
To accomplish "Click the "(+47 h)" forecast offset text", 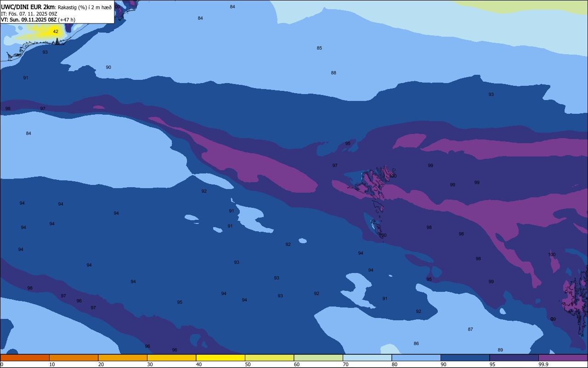I will [x=67, y=20].
